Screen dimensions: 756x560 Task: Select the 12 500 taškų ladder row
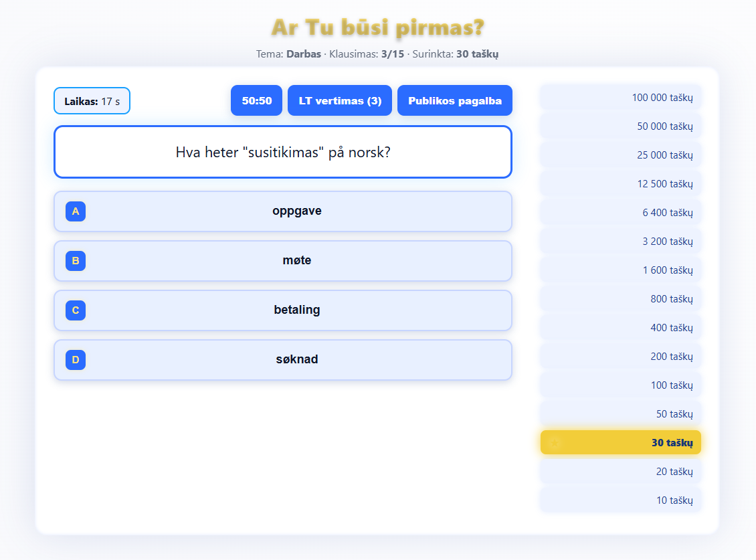[x=621, y=184]
